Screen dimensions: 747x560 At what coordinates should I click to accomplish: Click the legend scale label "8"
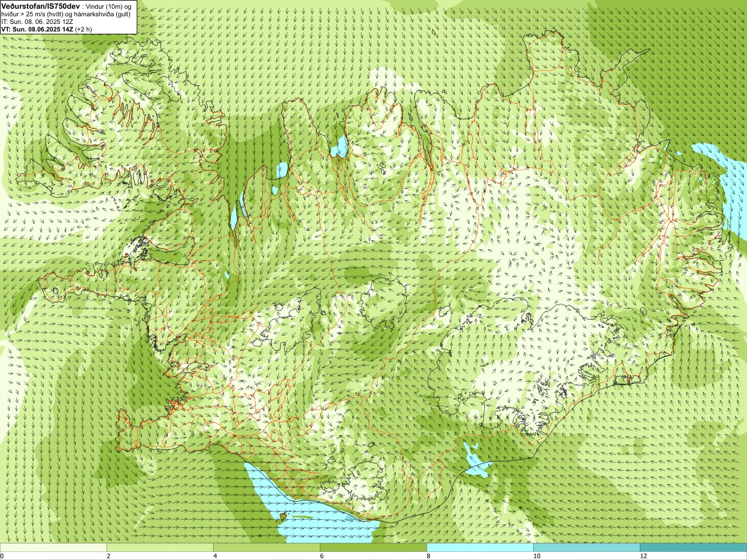coord(428,556)
